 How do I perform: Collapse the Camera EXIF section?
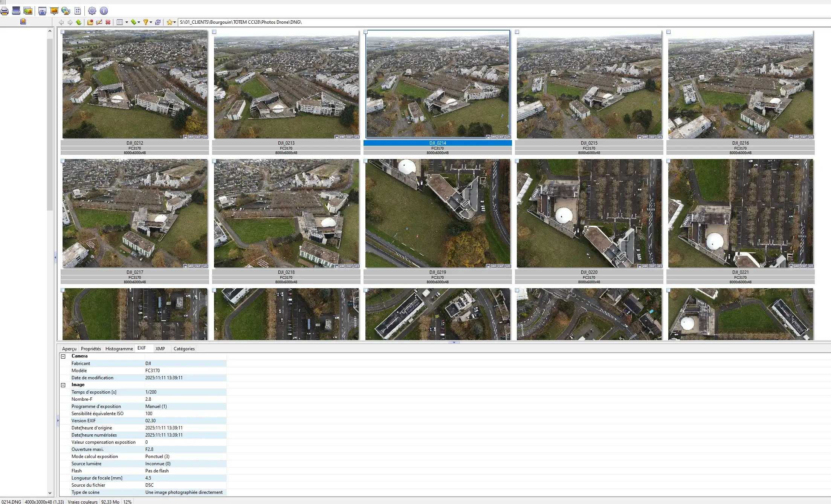(x=63, y=356)
